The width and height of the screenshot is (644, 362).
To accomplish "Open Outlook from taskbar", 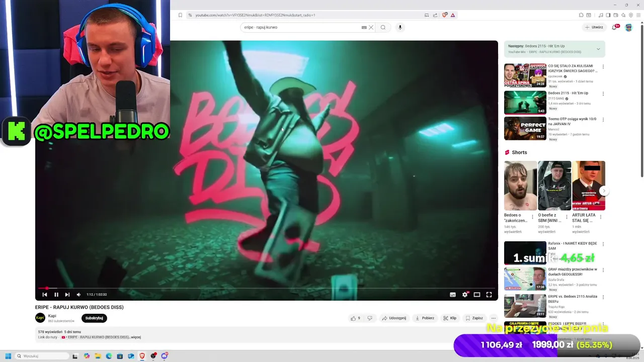I will [131, 356].
